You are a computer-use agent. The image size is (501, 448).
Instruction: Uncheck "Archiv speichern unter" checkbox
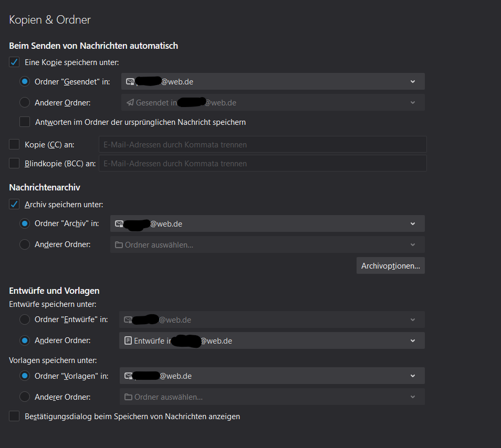(14, 205)
